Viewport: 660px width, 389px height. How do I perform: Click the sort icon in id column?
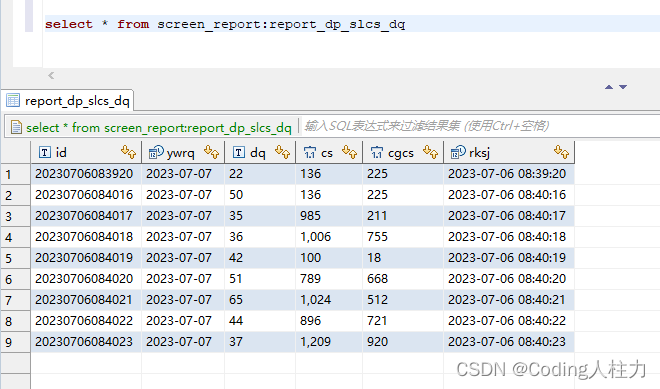[x=128, y=152]
